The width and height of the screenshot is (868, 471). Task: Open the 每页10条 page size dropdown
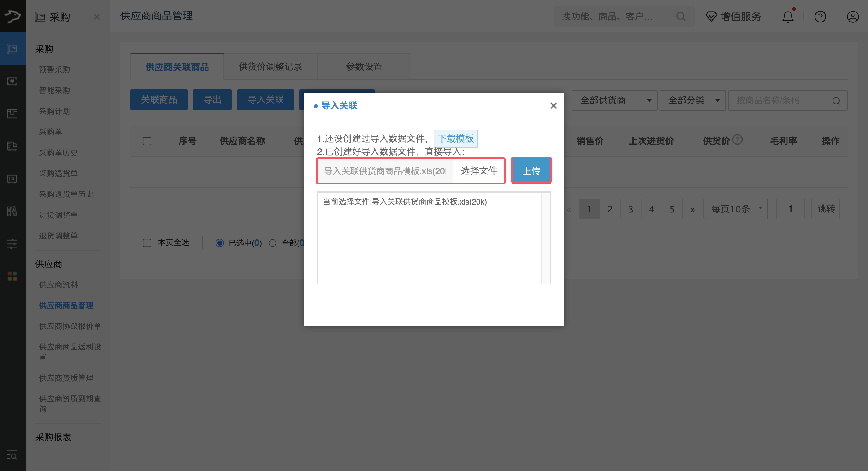tap(736, 209)
